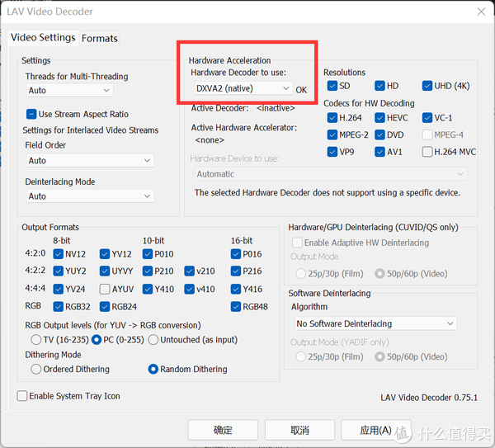Screen dimensions: 495x448
Task: Disable HEVC hardware decoding
Action: (x=379, y=118)
